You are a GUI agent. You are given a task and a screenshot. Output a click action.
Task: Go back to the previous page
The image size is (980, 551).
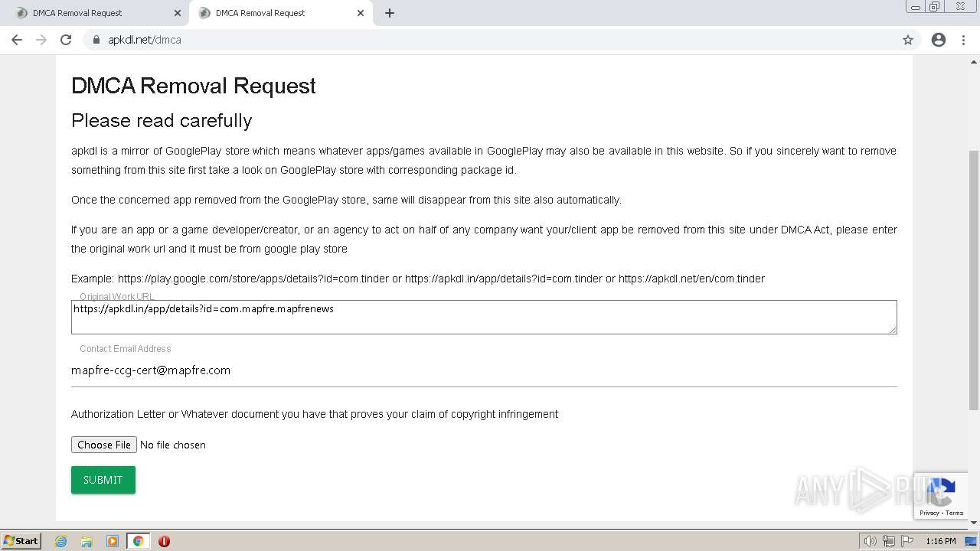tap(17, 40)
